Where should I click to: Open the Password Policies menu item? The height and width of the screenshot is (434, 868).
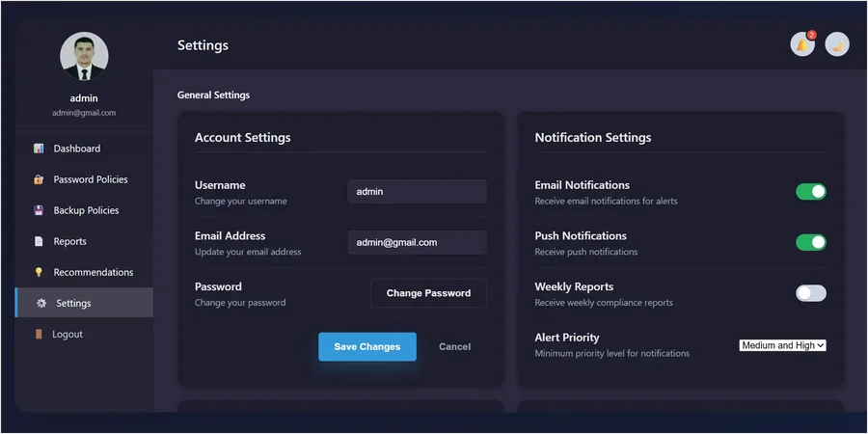click(x=84, y=179)
